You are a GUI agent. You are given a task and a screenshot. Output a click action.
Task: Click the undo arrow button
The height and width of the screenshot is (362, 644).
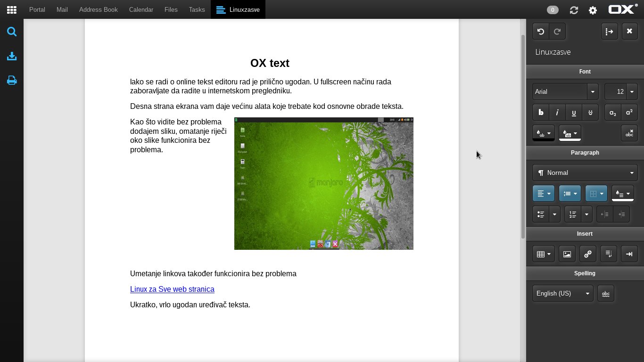(x=541, y=32)
